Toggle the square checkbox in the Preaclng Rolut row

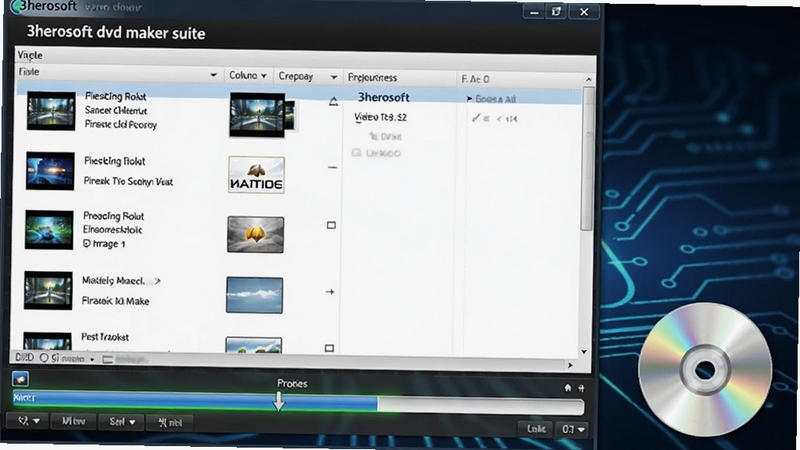coord(331,225)
